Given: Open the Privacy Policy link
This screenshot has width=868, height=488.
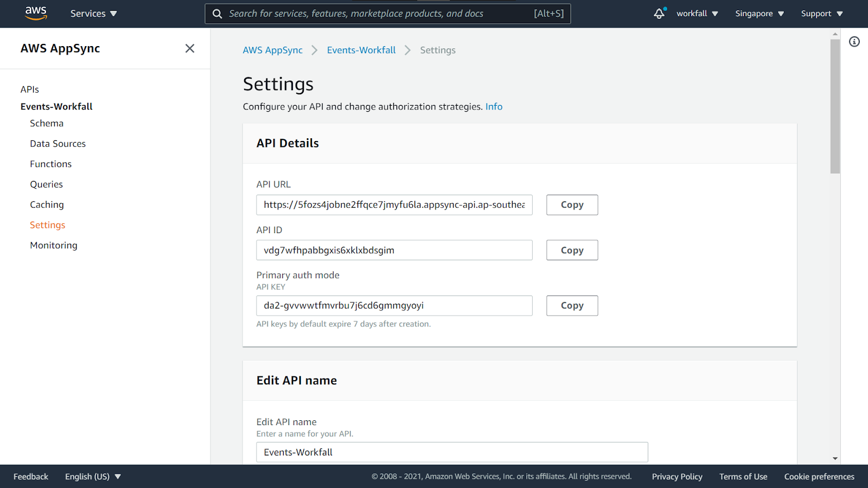Looking at the screenshot, I should (x=677, y=477).
